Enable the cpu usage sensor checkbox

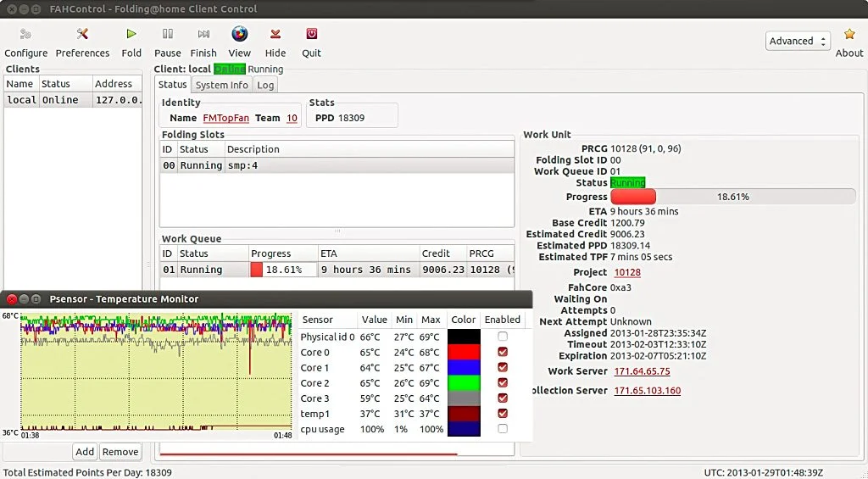click(502, 429)
